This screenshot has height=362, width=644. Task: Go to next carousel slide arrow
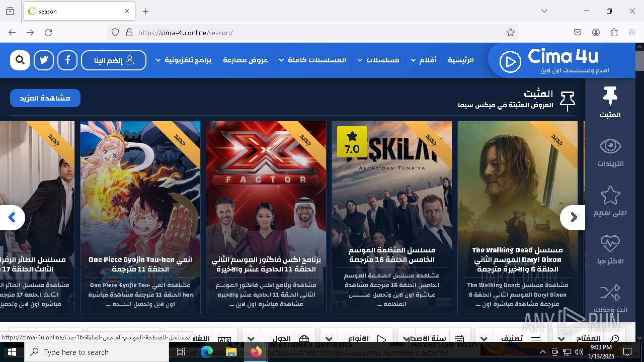(x=573, y=218)
